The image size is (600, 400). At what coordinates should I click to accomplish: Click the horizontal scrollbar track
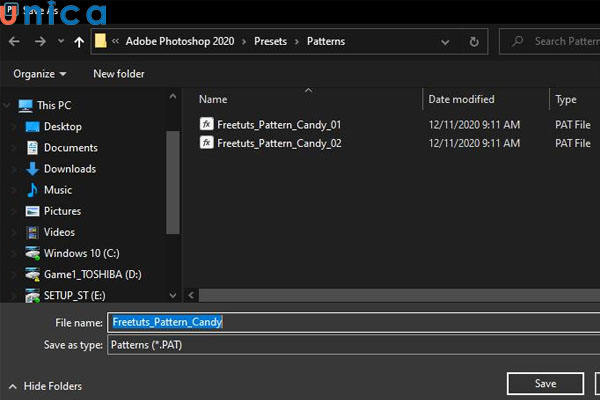tap(398, 296)
